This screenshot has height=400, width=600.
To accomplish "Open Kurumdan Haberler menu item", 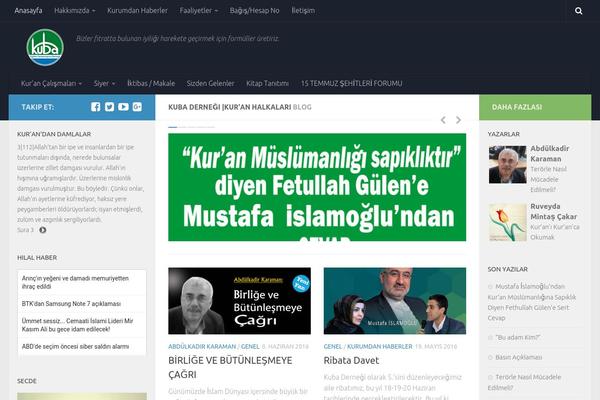I will coord(137,11).
